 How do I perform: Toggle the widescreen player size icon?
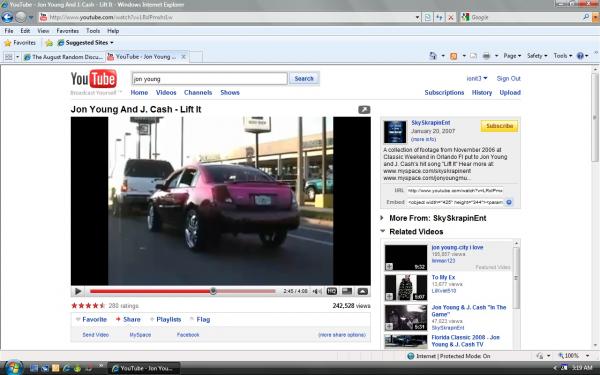pos(347,291)
